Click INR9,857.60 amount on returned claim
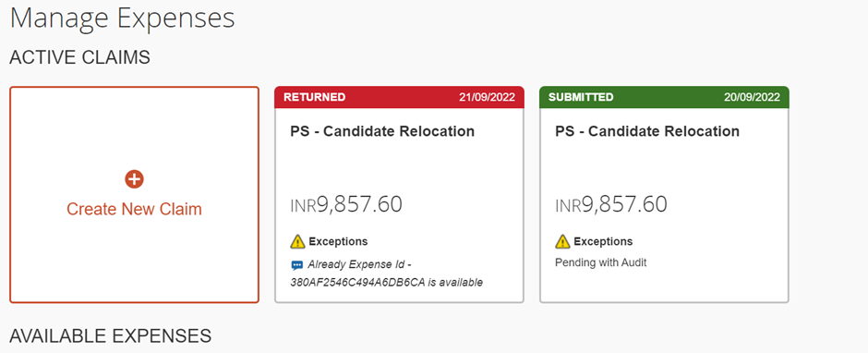Image resolution: width=868 pixels, height=353 pixels. tap(346, 204)
